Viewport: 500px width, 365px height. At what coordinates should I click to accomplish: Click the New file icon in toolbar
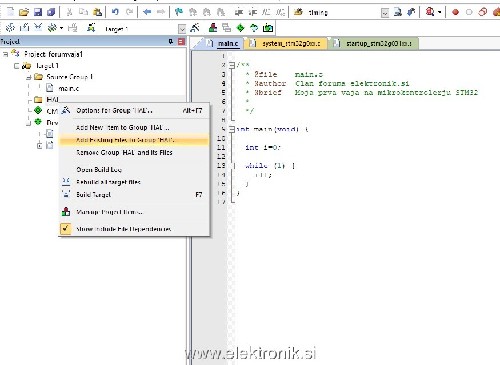[x=11, y=12]
